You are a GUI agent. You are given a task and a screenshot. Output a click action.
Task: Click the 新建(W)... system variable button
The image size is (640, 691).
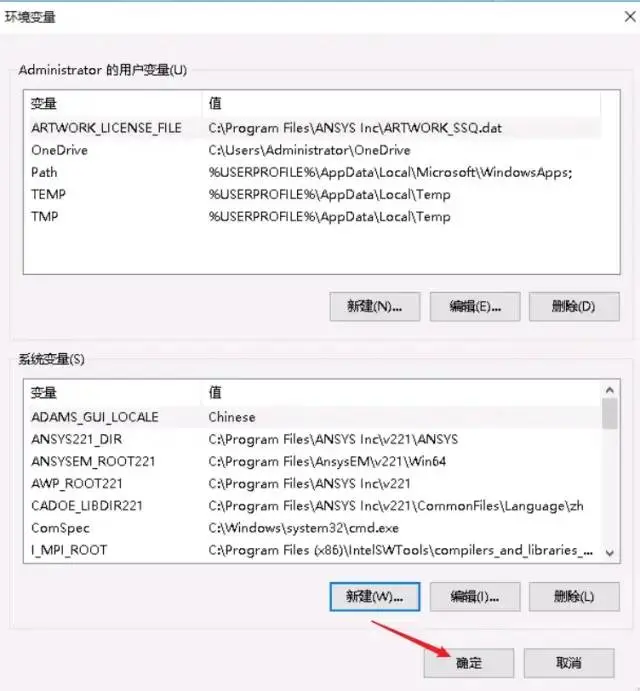pos(375,597)
